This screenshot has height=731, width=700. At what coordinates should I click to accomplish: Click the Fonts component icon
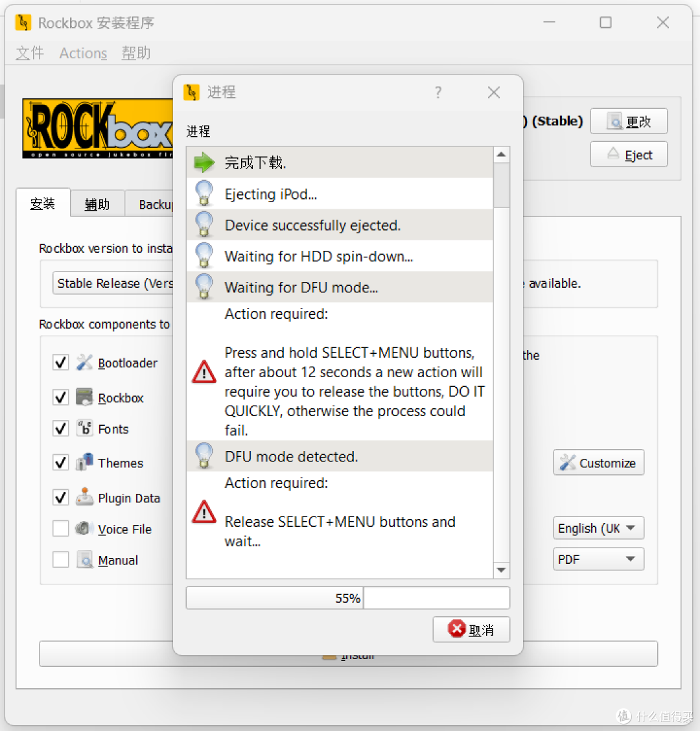tap(84, 428)
